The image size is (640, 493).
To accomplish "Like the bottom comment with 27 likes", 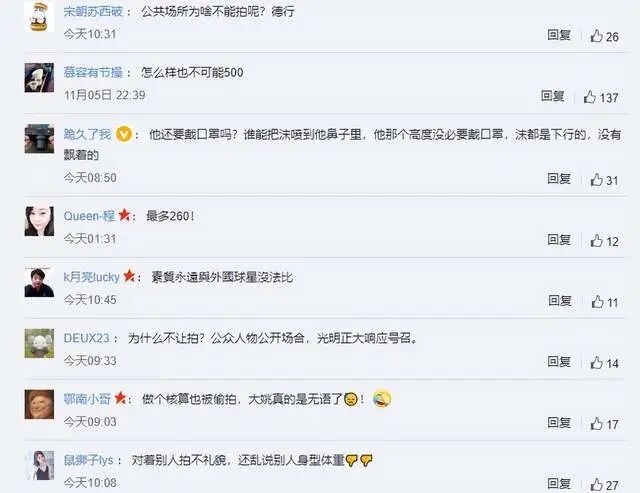I will click(596, 484).
